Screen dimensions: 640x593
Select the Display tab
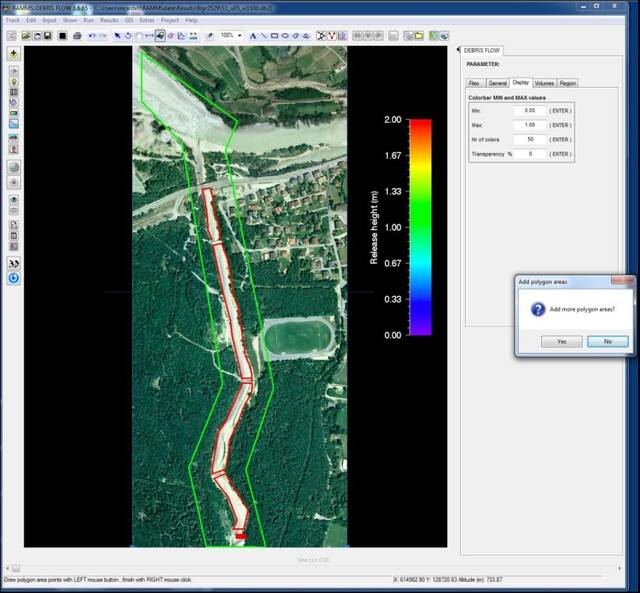tap(521, 82)
